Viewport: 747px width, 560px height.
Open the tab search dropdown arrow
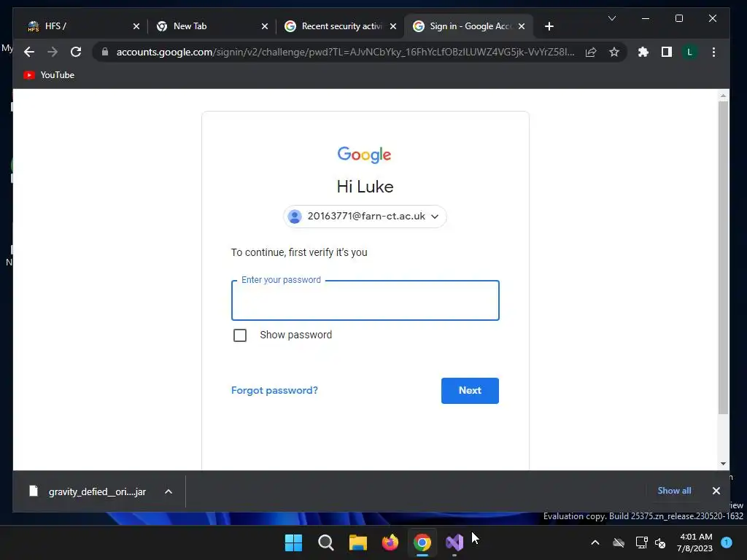pos(612,18)
